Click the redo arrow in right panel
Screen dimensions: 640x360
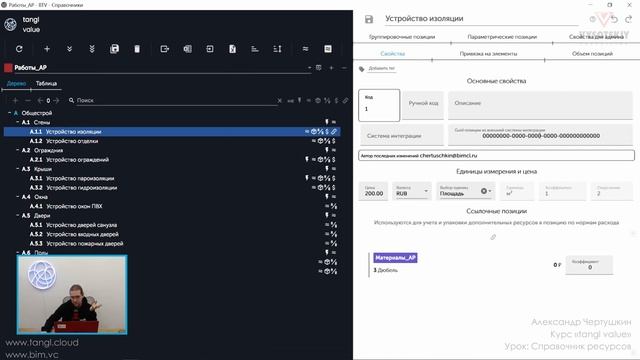[629, 19]
